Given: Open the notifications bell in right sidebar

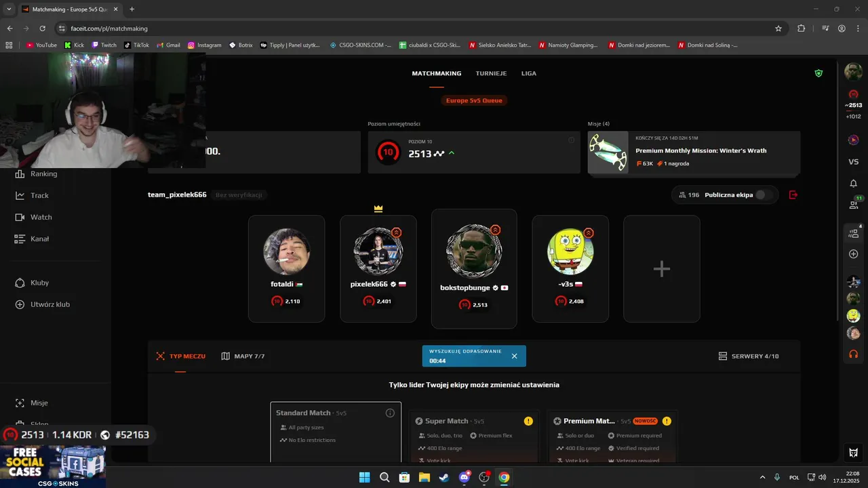Looking at the screenshot, I should pos(853,183).
